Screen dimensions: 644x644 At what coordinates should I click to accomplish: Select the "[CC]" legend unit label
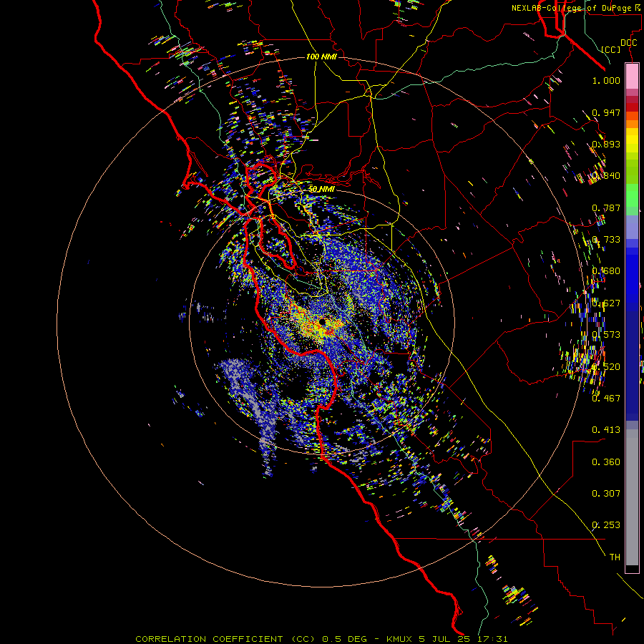[611, 49]
